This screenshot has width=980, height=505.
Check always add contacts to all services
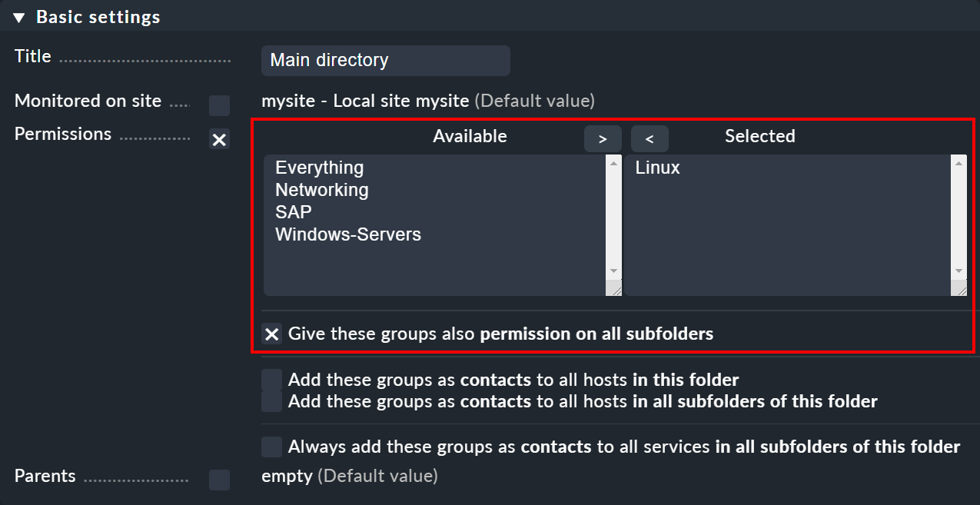(271, 447)
